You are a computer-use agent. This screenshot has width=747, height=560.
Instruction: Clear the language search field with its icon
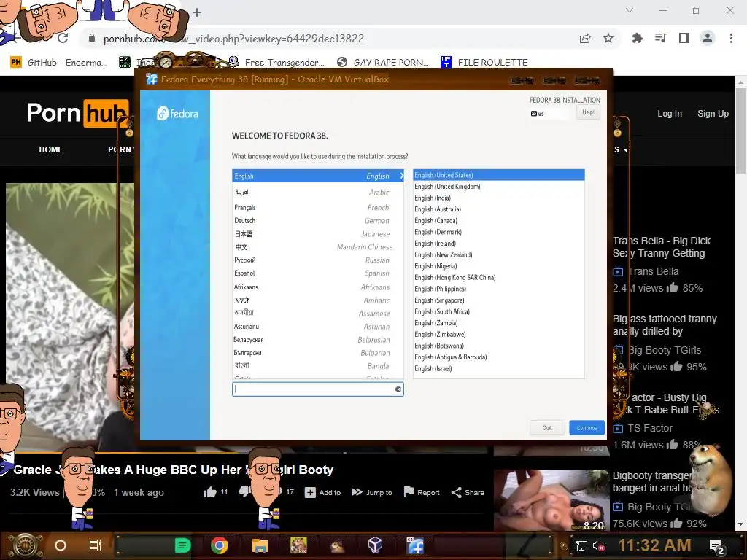point(398,389)
